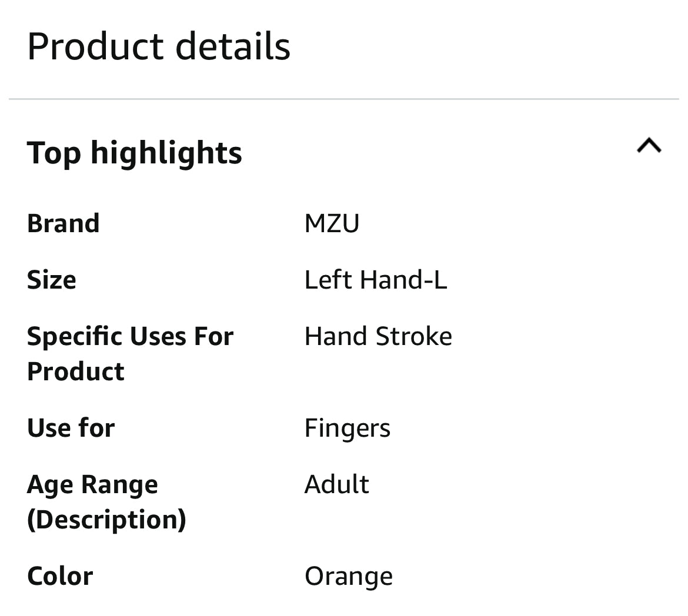The width and height of the screenshot is (688, 616).
Task: Click the Fingers value
Action: [x=347, y=428]
